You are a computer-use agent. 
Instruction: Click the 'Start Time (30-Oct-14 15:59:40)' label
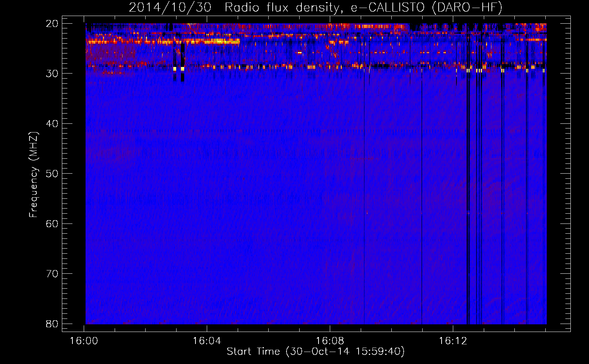pos(316,352)
